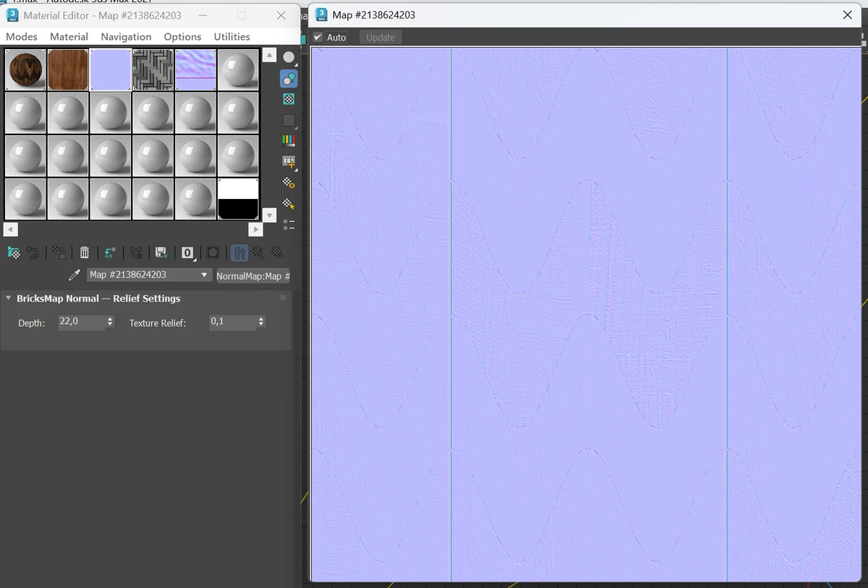Screen dimensions: 868x588
Task: Uncheck the Auto checkbox in map window
Action: point(318,37)
